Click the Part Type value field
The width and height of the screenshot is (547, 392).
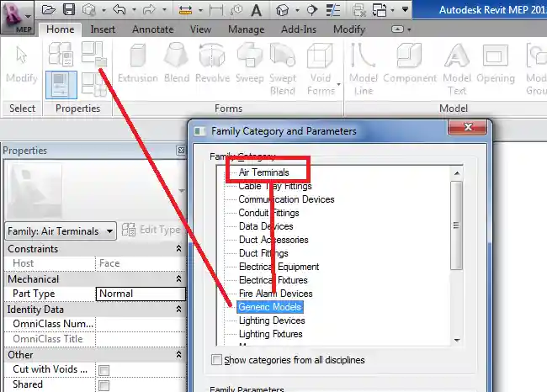click(140, 294)
